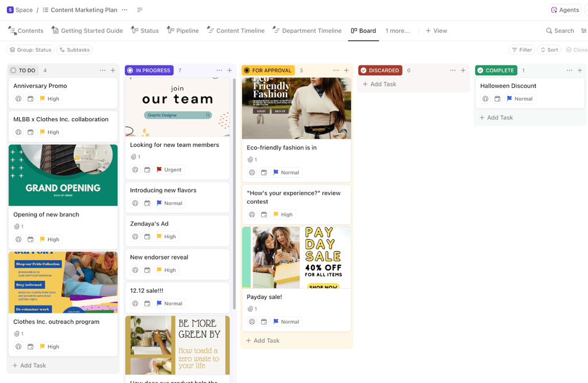This screenshot has height=383, width=588.
Task: Change Urgent priority on Looking for new team members
Action: [x=169, y=169]
